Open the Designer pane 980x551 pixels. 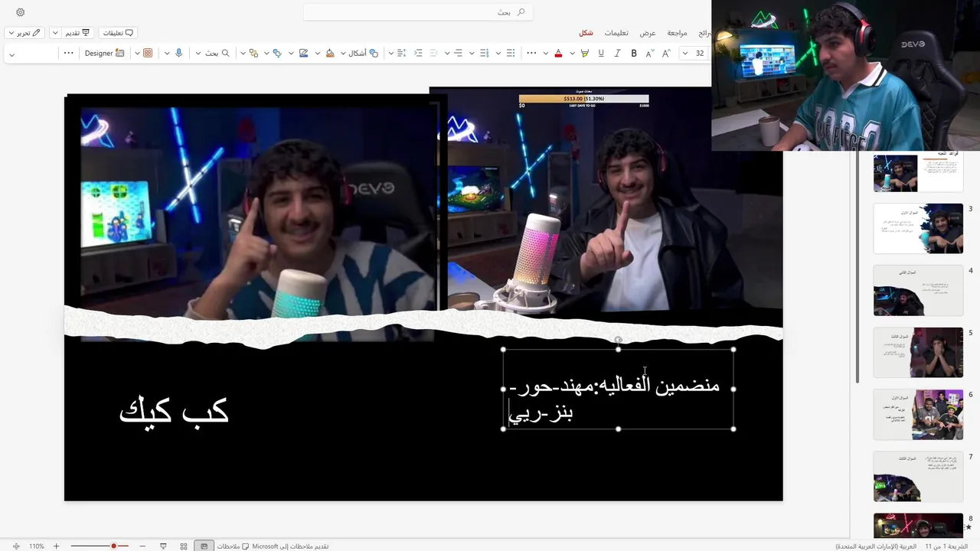[x=104, y=54]
